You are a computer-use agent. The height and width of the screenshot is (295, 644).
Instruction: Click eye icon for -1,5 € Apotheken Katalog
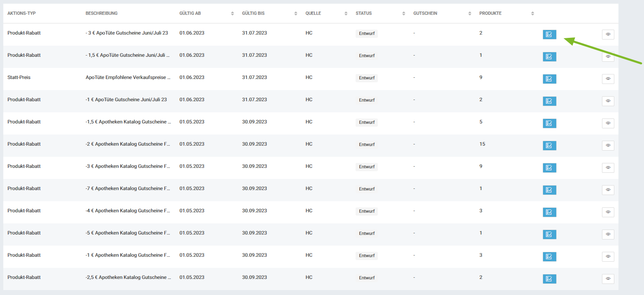(x=608, y=123)
